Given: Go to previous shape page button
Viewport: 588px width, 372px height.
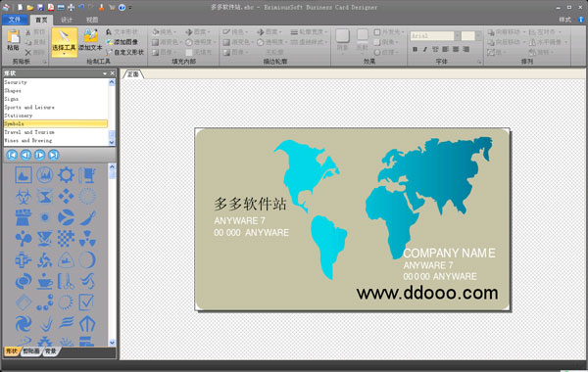Looking at the screenshot, I should point(25,155).
